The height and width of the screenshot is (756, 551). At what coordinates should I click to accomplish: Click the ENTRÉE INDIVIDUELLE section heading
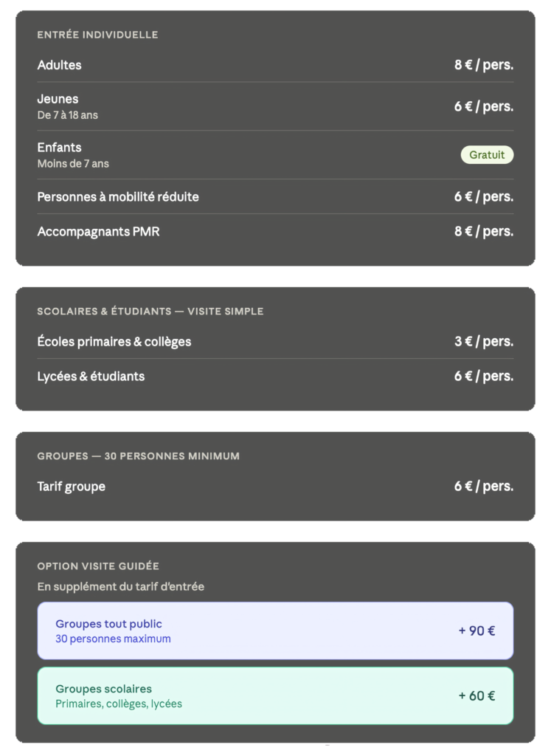97,35
